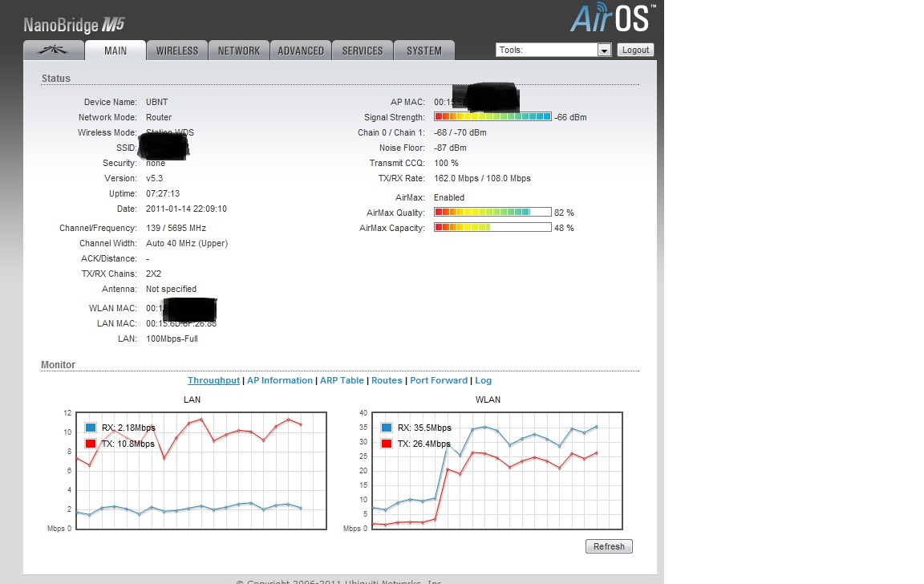
Task: Click the rate 162.0 Mbps / 108.0 Mbps
Action: pos(483,178)
